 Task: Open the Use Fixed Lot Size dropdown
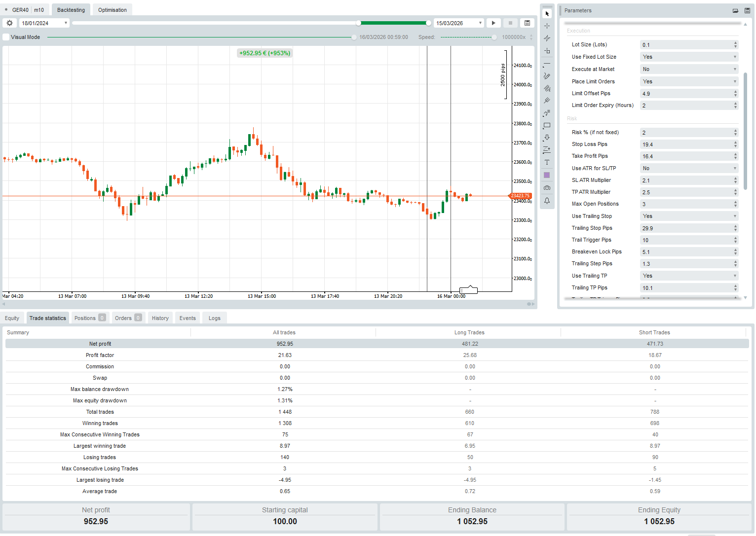pyautogui.click(x=689, y=57)
